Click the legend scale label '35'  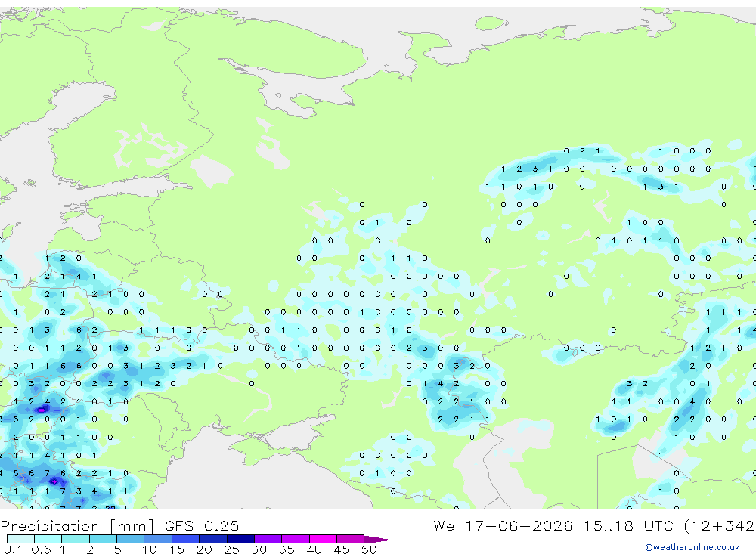point(287,549)
